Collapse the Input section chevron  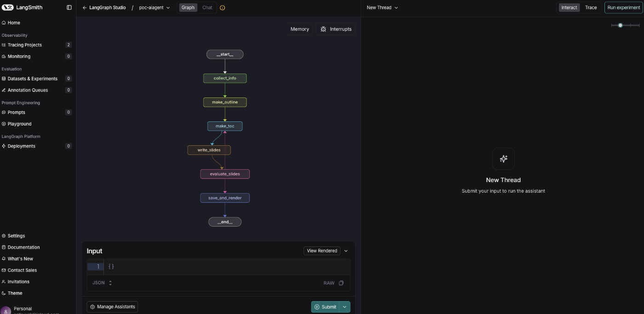pyautogui.click(x=346, y=251)
